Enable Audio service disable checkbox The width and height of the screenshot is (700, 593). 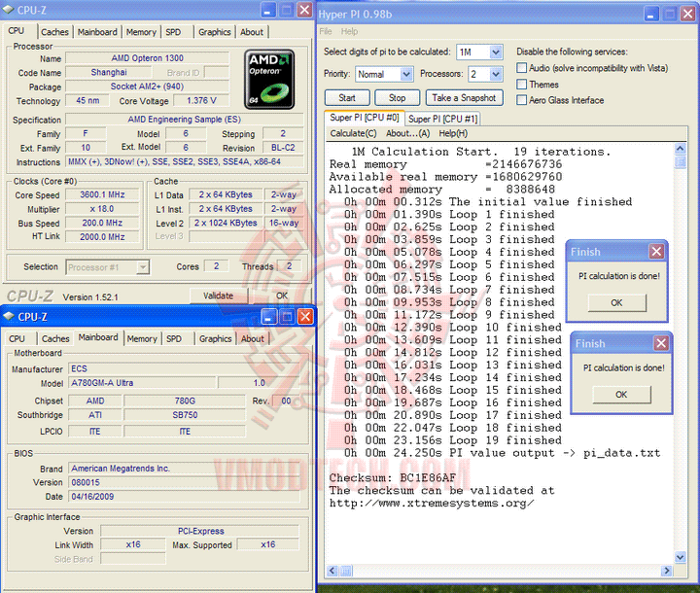coord(521,68)
